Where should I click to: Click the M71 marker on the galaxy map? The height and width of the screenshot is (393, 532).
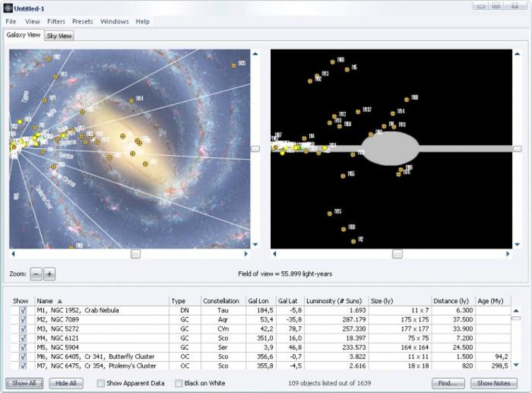(44, 100)
